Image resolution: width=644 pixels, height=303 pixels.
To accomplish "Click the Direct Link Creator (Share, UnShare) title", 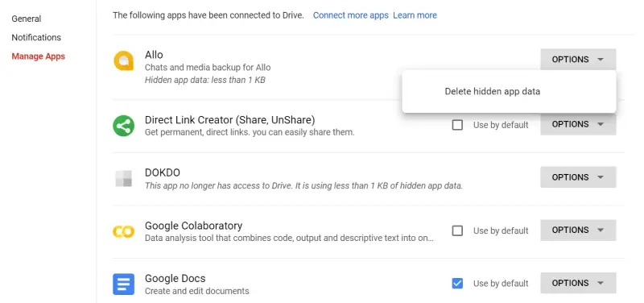I will pyautogui.click(x=230, y=120).
